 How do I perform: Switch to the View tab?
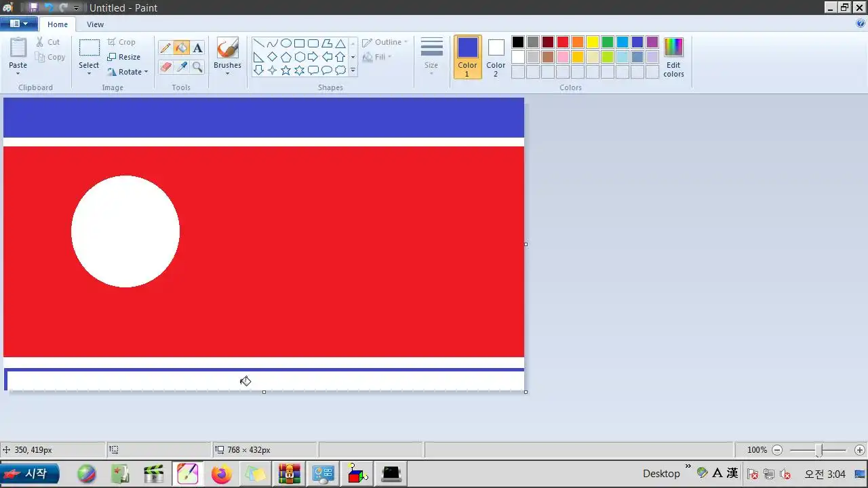pos(96,24)
